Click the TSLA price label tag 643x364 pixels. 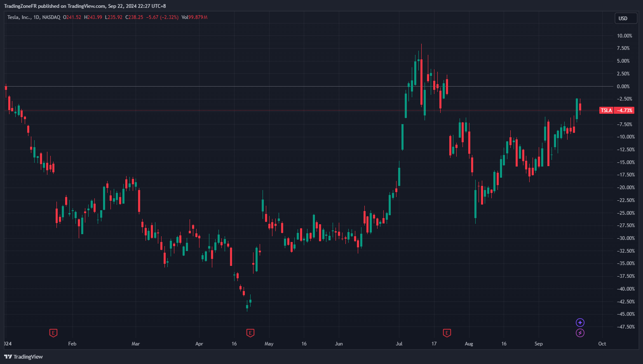tap(606, 110)
